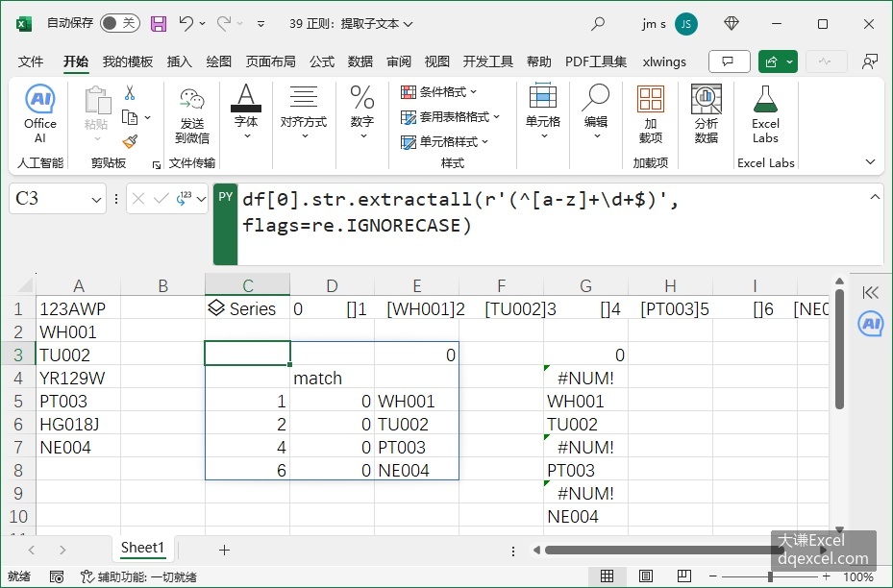This screenshot has width=893, height=588.
Task: Open the 字体 font group
Action: (x=246, y=112)
